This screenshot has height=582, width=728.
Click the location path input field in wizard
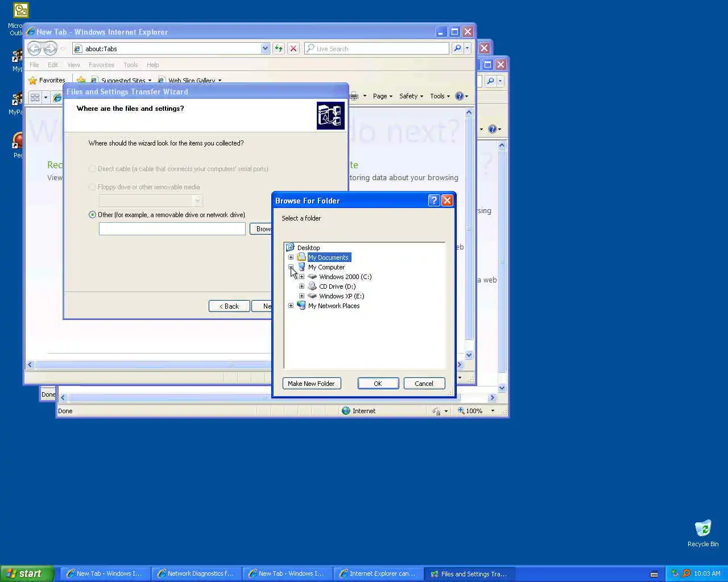(x=172, y=228)
